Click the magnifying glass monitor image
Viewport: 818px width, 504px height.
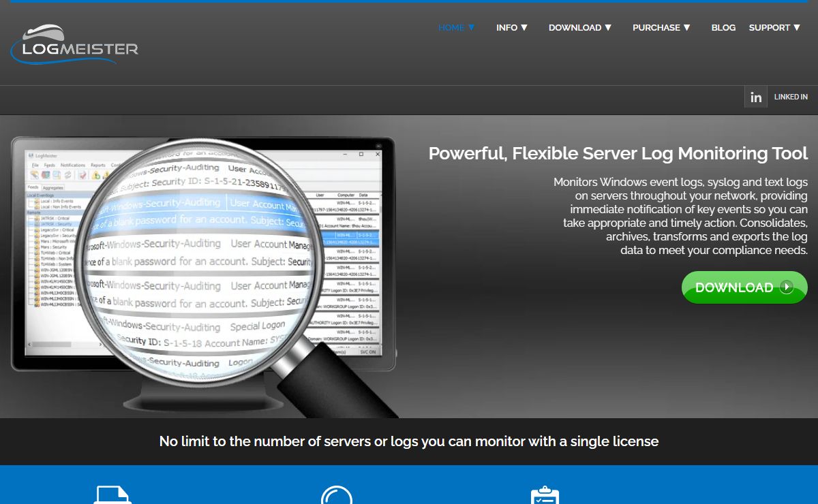tap(204, 276)
